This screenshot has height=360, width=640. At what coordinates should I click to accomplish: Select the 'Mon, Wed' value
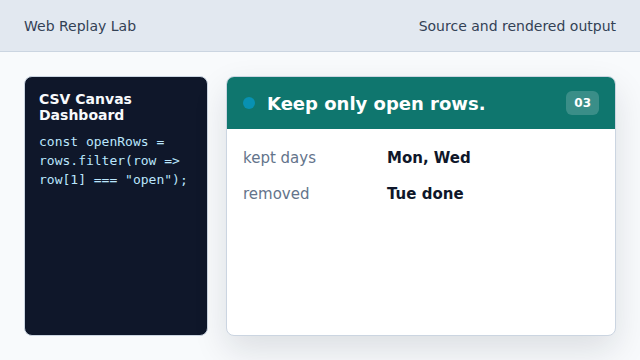(x=429, y=158)
